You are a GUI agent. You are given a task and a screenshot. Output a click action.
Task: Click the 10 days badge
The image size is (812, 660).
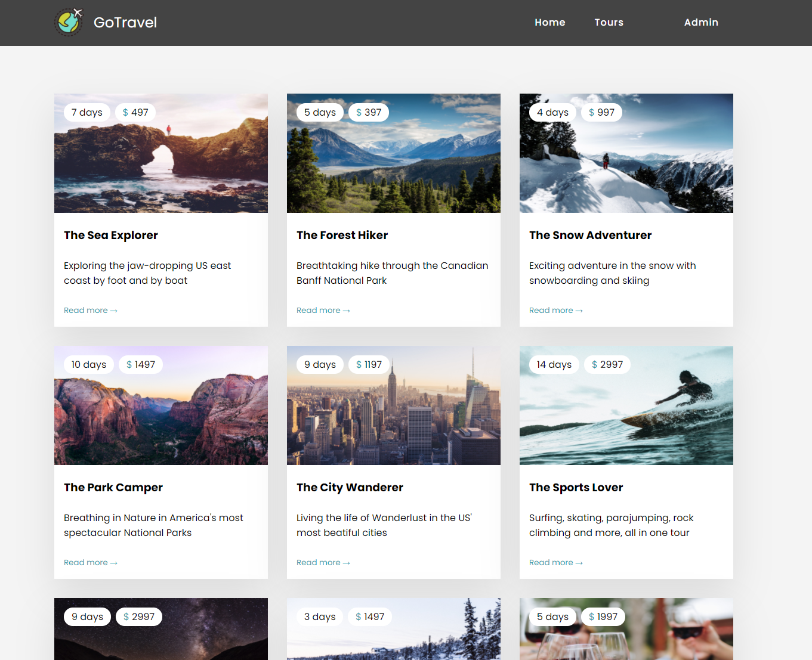[x=89, y=364]
